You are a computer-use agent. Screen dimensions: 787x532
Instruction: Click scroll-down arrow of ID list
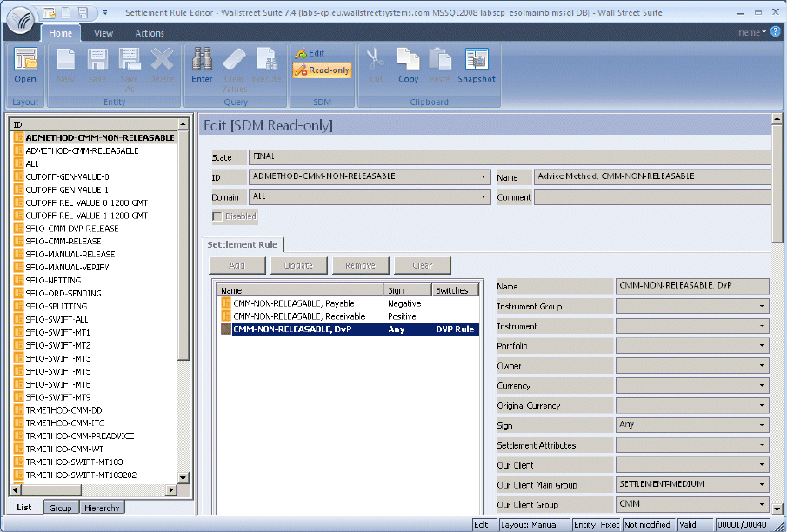click(x=183, y=477)
